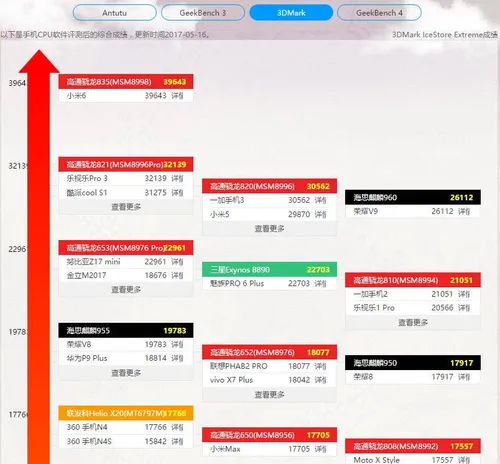Select the 3DMark tab
The image size is (500, 464).
click(x=291, y=13)
